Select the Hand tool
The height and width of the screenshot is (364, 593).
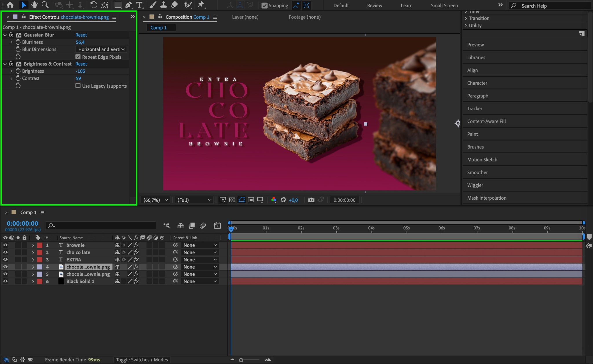(34, 5)
